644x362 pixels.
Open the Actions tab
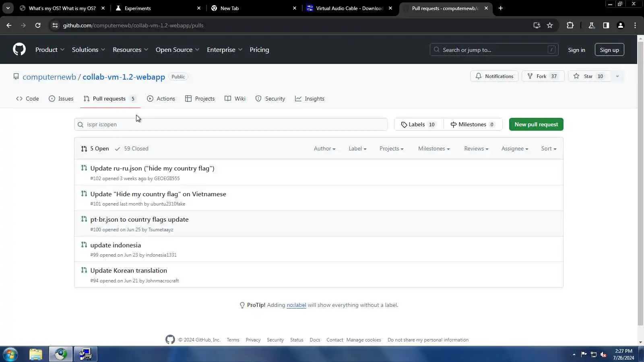(x=161, y=99)
